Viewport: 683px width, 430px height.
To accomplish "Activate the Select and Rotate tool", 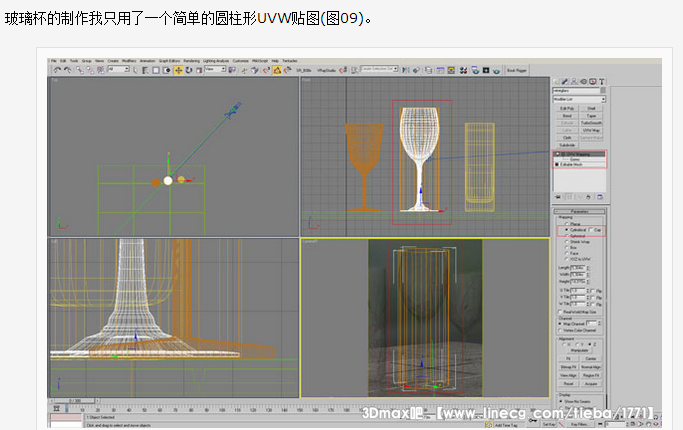I will [x=189, y=70].
